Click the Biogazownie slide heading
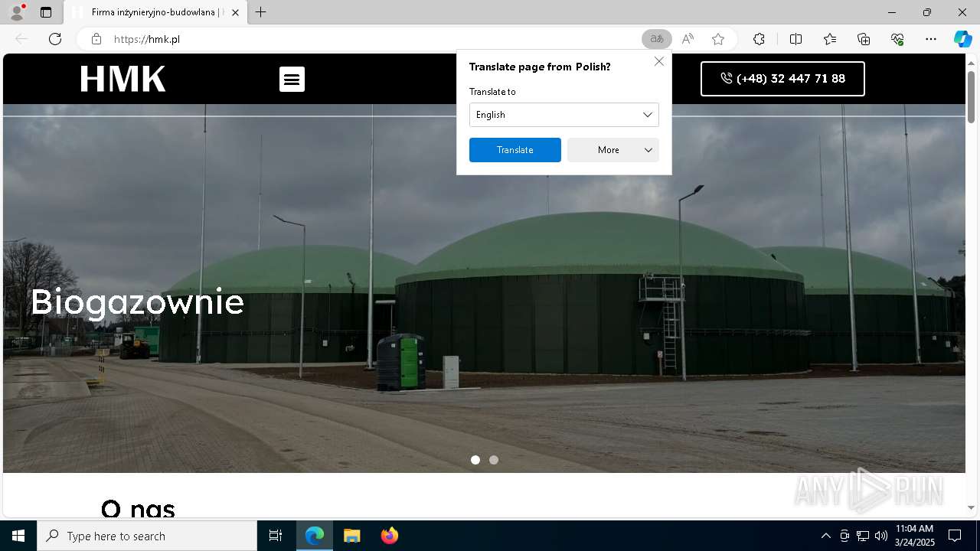 click(x=138, y=302)
